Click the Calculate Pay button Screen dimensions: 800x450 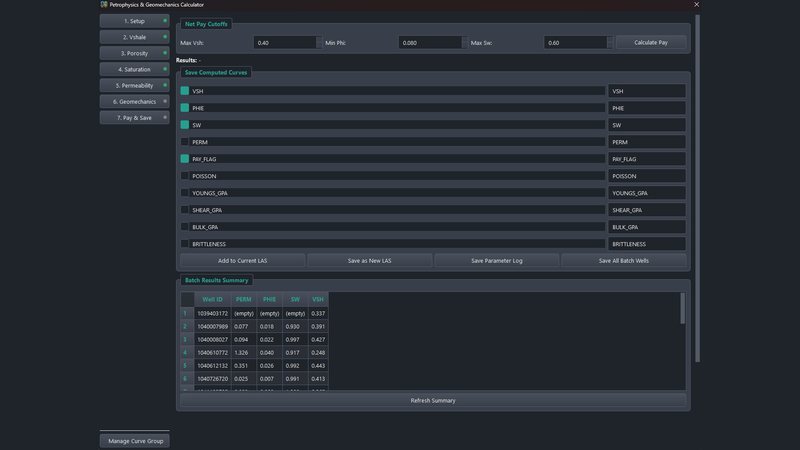[x=651, y=43]
